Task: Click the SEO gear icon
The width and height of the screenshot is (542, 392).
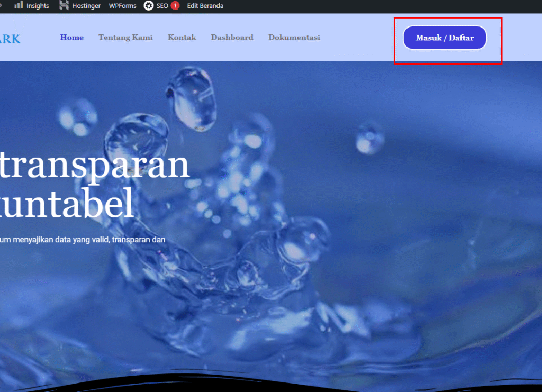Action: pos(149,6)
